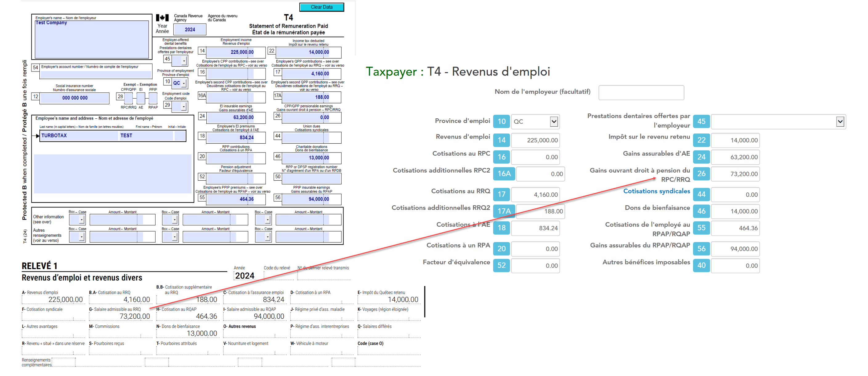The height and width of the screenshot is (376, 868).
Task: Click the Gains assurables d'AE box 24 field
Action: [735, 157]
